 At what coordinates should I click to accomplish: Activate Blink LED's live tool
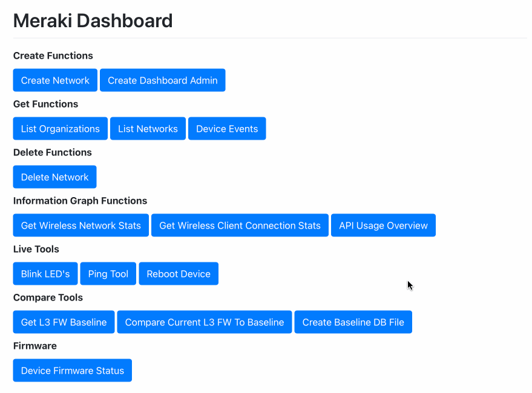(x=45, y=273)
